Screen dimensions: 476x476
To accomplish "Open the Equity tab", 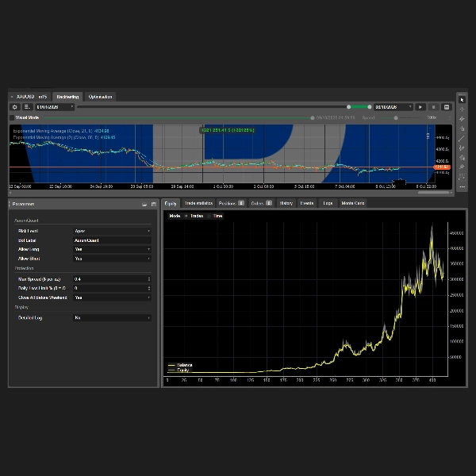I will [x=171, y=203].
